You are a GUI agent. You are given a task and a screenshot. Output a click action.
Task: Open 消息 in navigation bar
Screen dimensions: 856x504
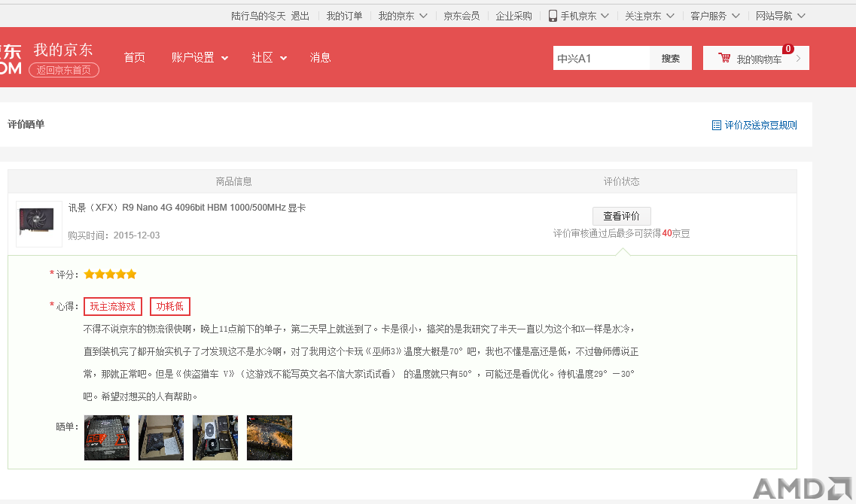pyautogui.click(x=320, y=57)
